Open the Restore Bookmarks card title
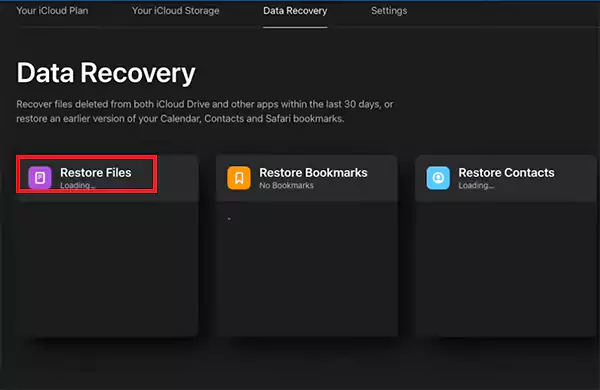The height and width of the screenshot is (390, 600). coord(313,173)
